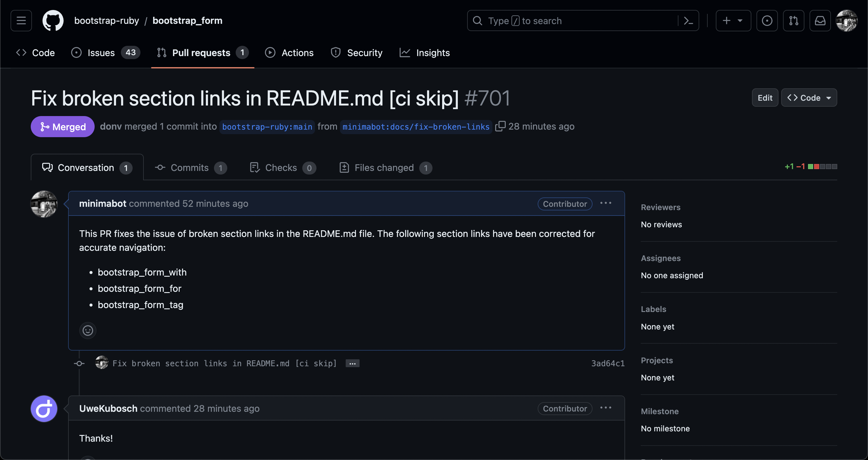
Task: Open the issues icon in top bar
Action: coord(766,20)
